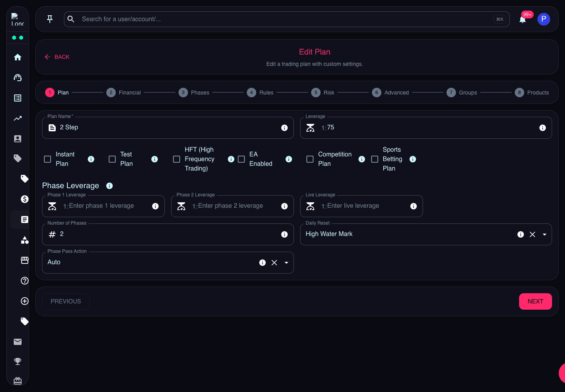Open the shapes category sidebar icon
The image size is (565, 392).
pyautogui.click(x=25, y=240)
